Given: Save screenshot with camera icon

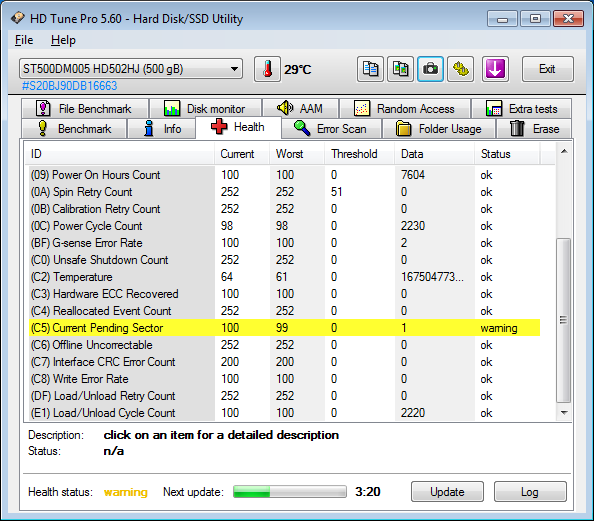Looking at the screenshot, I should [430, 69].
